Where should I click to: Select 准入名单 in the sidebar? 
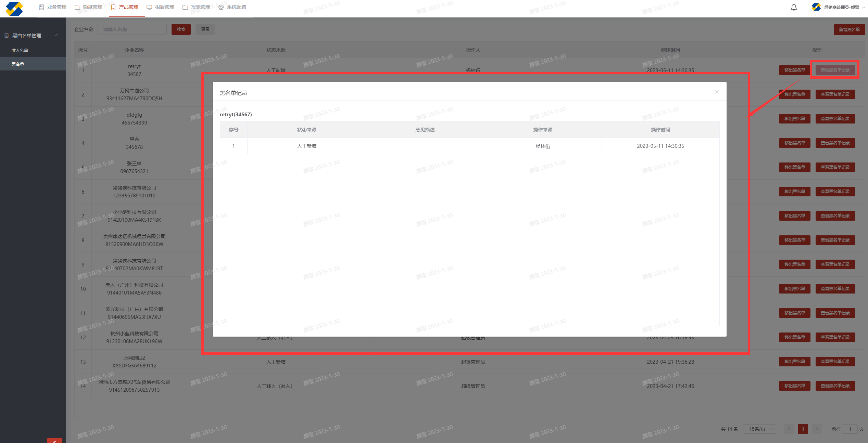(20, 50)
